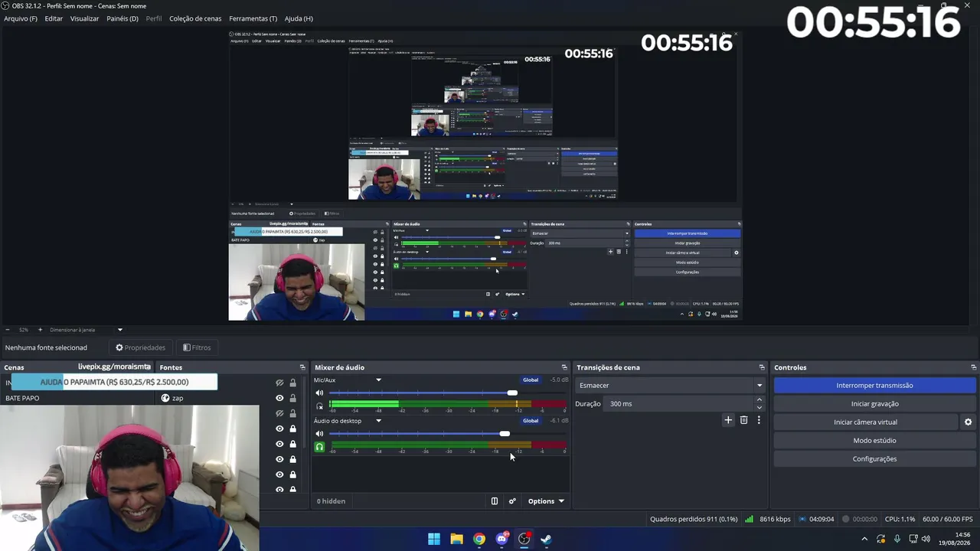Screen dimensions: 980x551
Task: Open the Coleção de cenas menu
Action: (x=195, y=18)
